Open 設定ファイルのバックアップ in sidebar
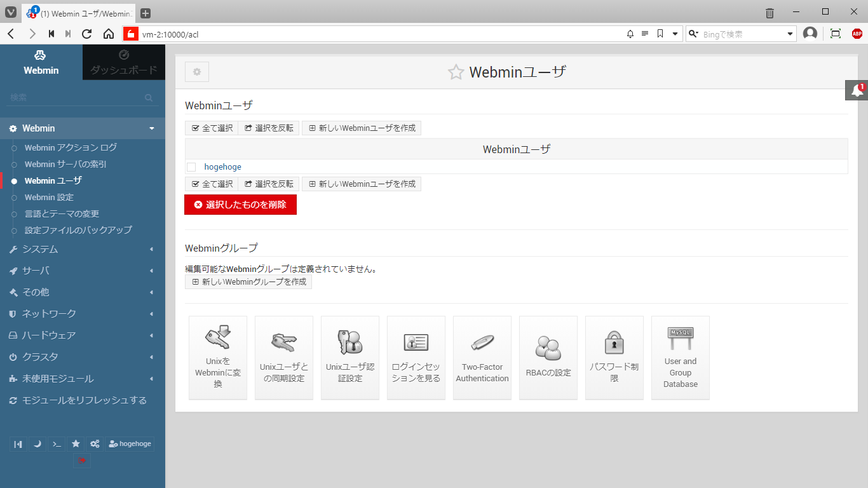This screenshot has width=868, height=488. coord(78,230)
